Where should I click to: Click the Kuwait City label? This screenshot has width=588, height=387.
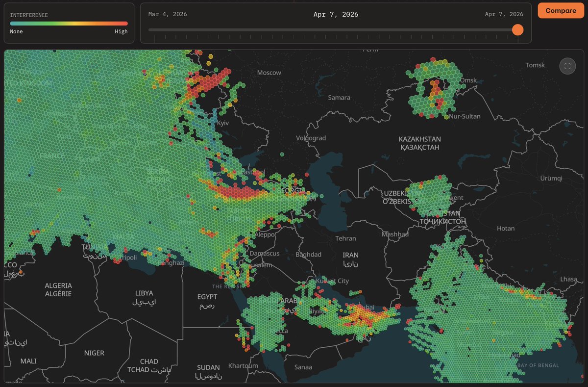(x=333, y=281)
